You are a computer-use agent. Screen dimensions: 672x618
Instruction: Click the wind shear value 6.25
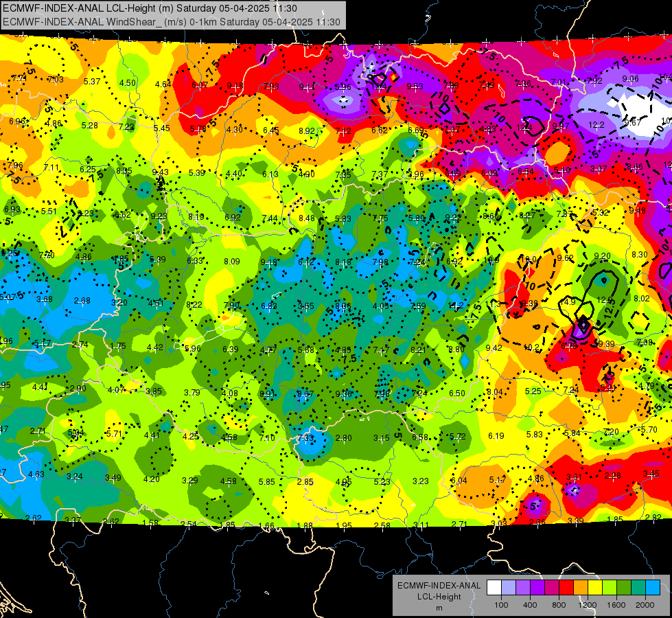coord(88,170)
